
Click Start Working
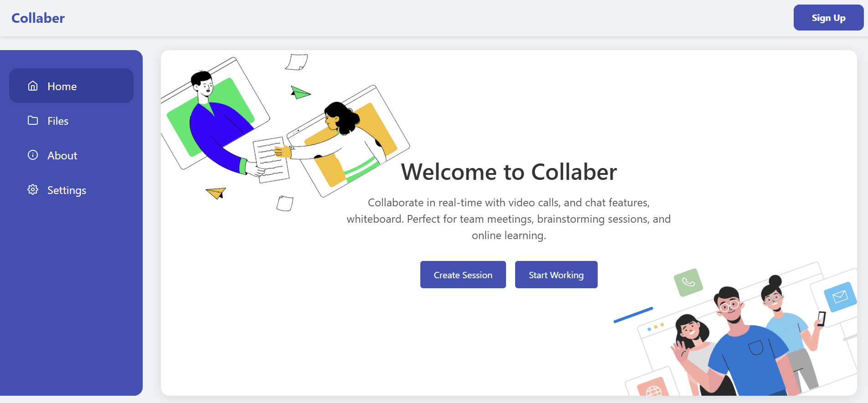556,275
